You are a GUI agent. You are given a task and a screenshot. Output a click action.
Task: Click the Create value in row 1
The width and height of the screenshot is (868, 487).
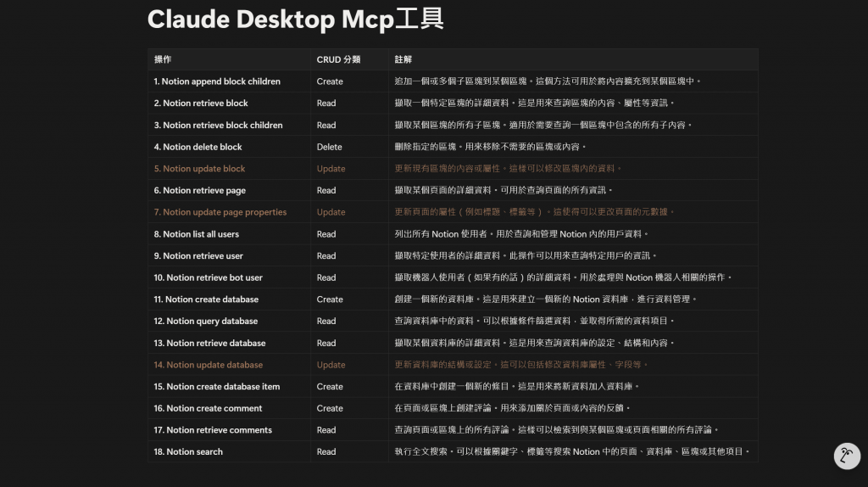click(x=330, y=81)
